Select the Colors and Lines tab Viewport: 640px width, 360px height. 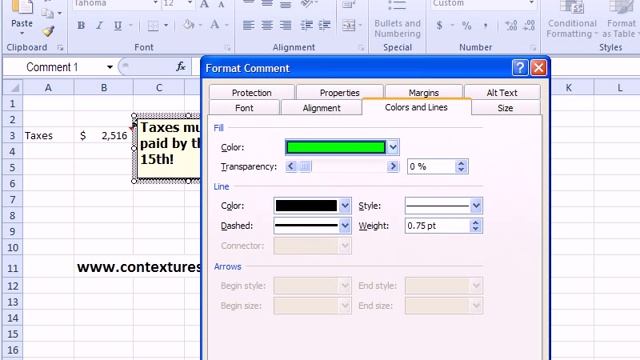click(x=416, y=107)
